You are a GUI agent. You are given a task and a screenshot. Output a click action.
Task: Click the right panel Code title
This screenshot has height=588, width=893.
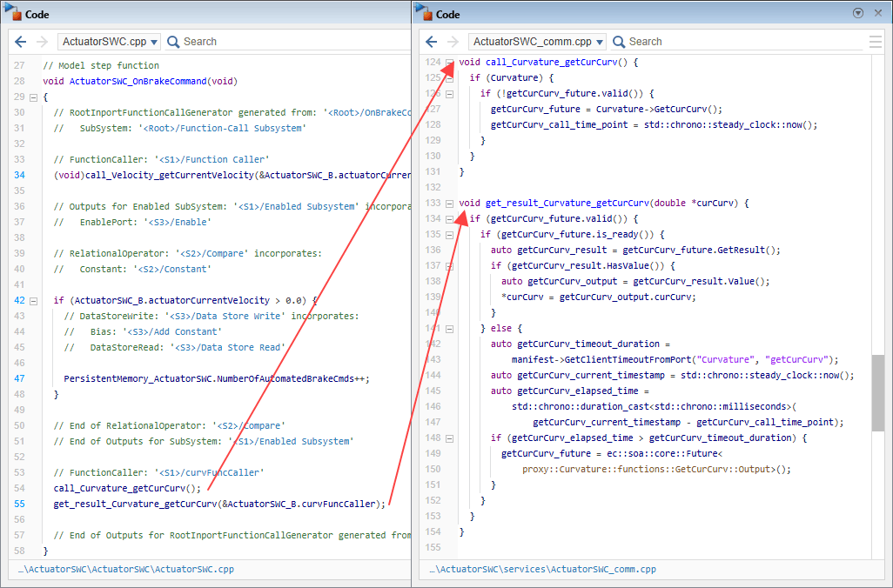[x=447, y=15]
